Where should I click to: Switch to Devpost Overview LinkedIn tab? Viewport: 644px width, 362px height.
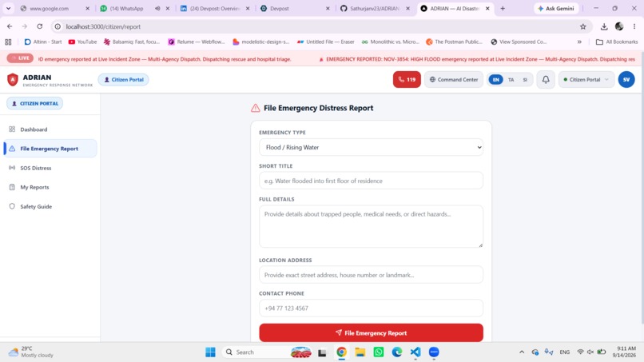[x=210, y=8]
